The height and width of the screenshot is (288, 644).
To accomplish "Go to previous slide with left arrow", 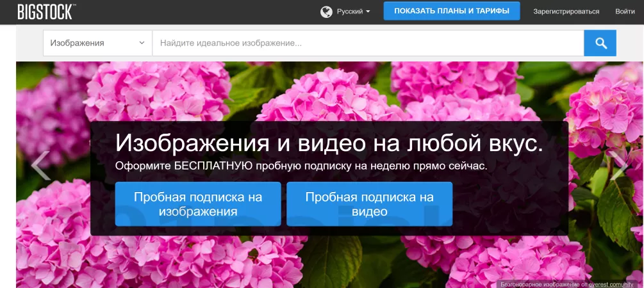I will (40, 166).
